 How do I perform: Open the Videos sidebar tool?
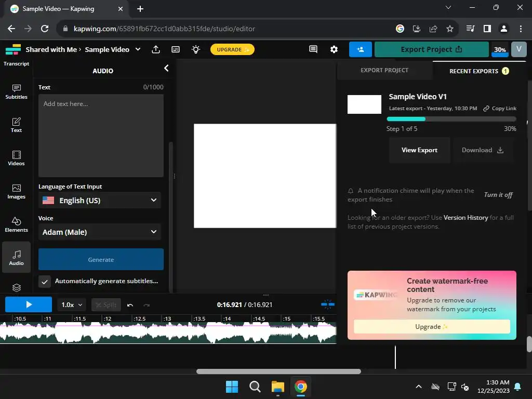16,158
